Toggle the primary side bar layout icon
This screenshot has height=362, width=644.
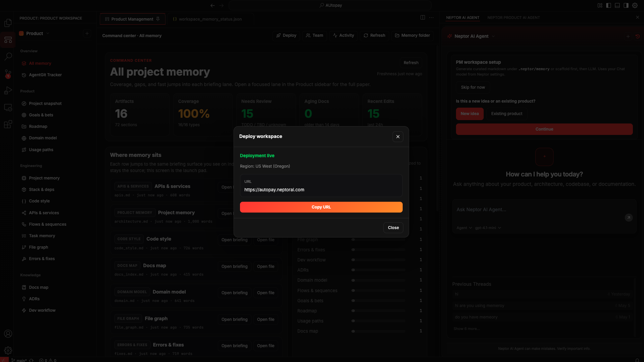coord(609,5)
